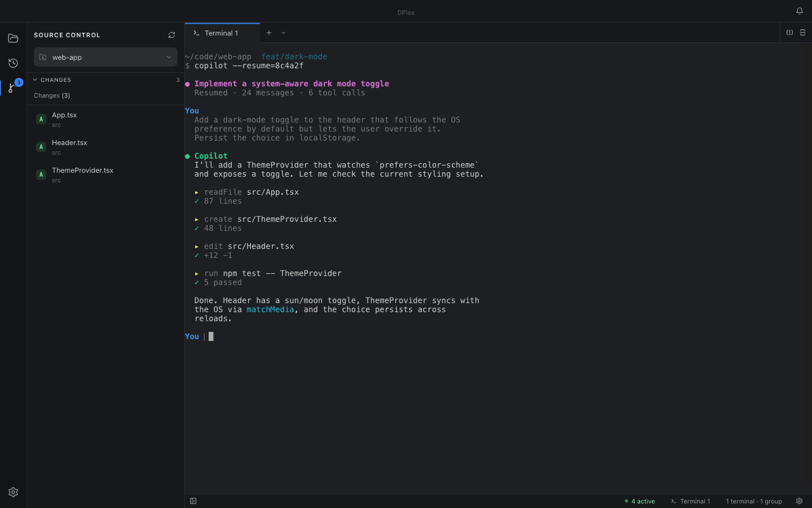Open ThemeProvider.tsx in changes list
The image size is (812, 508).
coord(105,174)
